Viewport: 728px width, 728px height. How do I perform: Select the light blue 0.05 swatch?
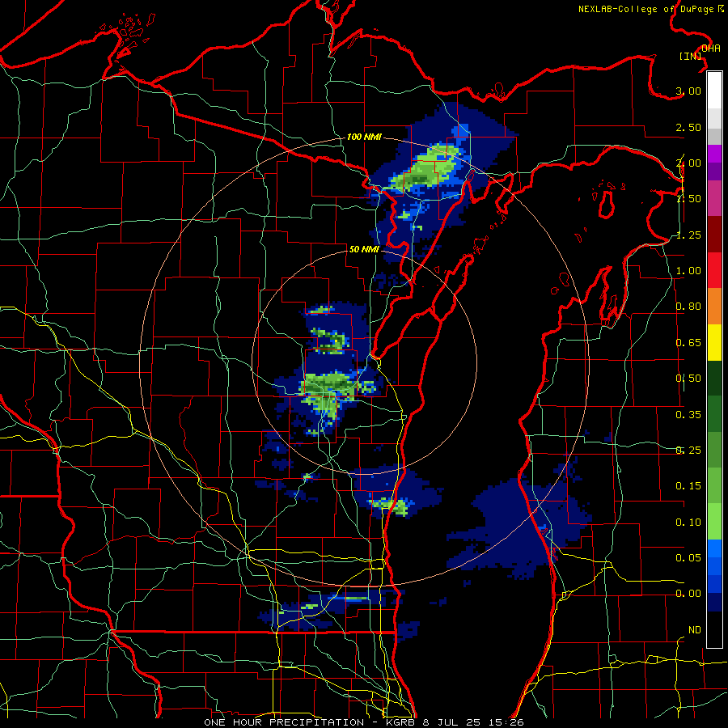pyautogui.click(x=714, y=548)
